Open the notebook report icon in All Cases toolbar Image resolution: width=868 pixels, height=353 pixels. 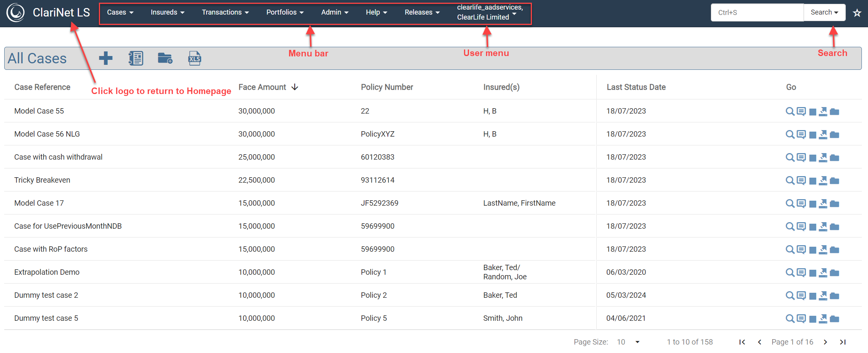tap(136, 58)
